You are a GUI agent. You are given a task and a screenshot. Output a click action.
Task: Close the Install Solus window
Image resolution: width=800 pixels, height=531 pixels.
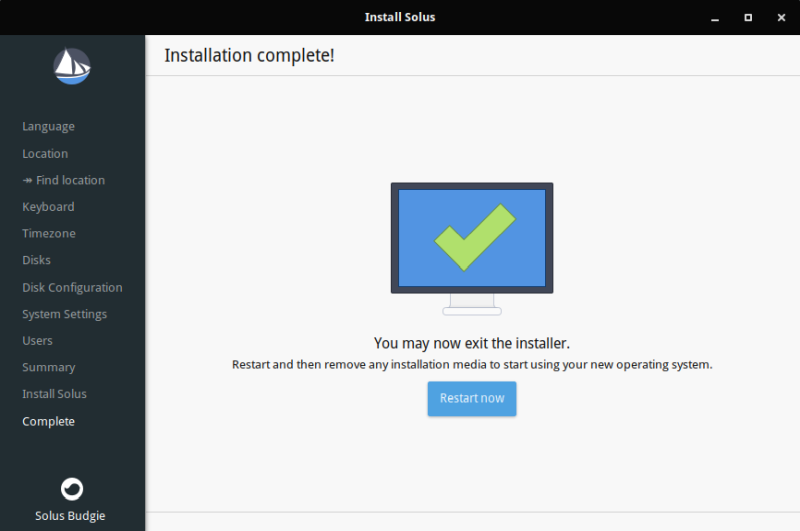coord(781,17)
